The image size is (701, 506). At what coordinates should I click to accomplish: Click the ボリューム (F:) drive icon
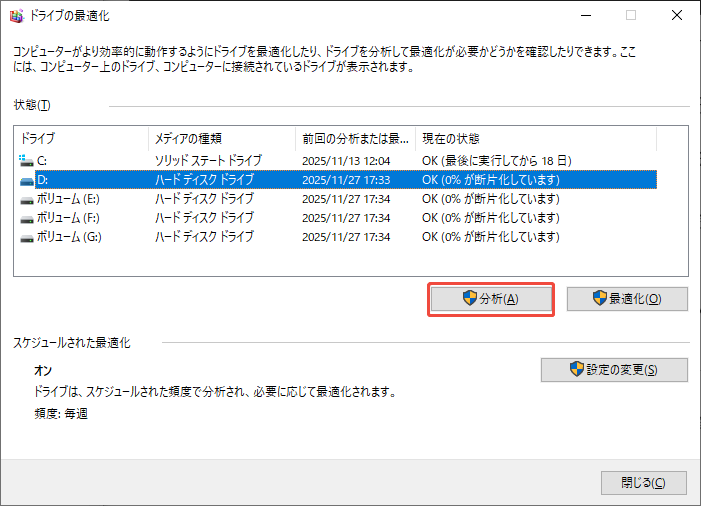(27, 219)
